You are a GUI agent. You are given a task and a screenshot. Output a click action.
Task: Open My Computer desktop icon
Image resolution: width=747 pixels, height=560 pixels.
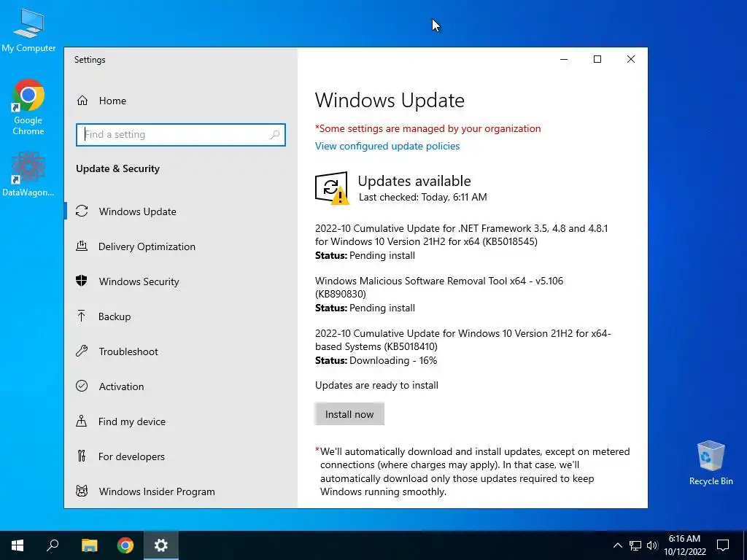coord(28,31)
